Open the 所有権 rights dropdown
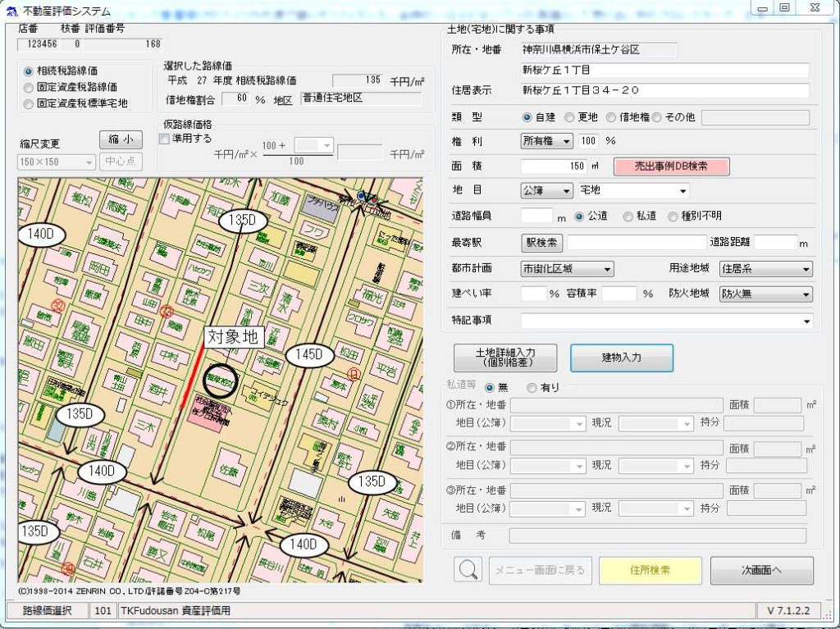This screenshot has height=629, width=840. (547, 141)
